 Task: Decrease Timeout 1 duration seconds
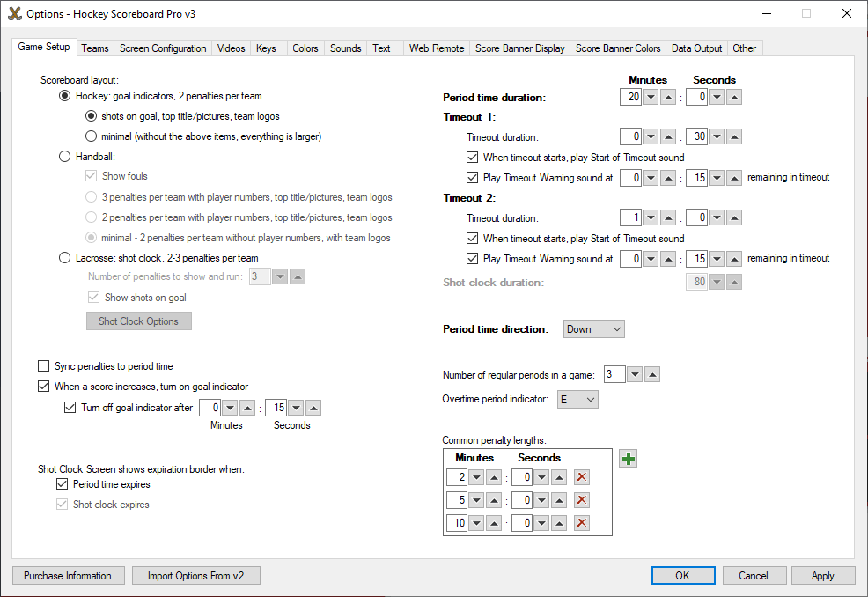coord(716,136)
